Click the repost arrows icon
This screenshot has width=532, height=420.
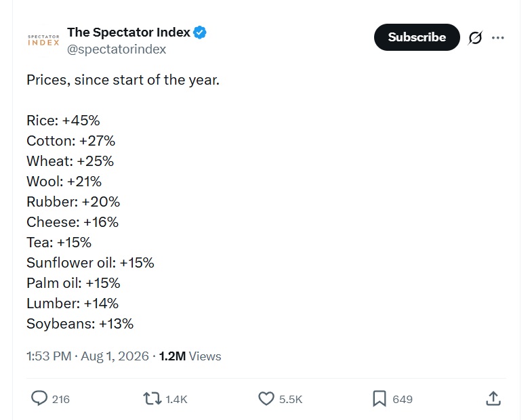[x=152, y=398]
